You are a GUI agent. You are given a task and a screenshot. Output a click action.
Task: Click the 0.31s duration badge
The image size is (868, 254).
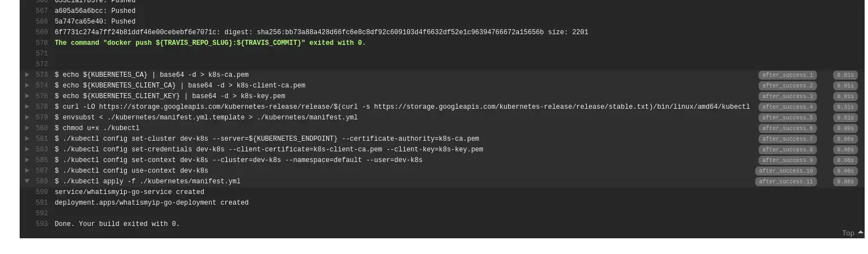pyautogui.click(x=845, y=107)
